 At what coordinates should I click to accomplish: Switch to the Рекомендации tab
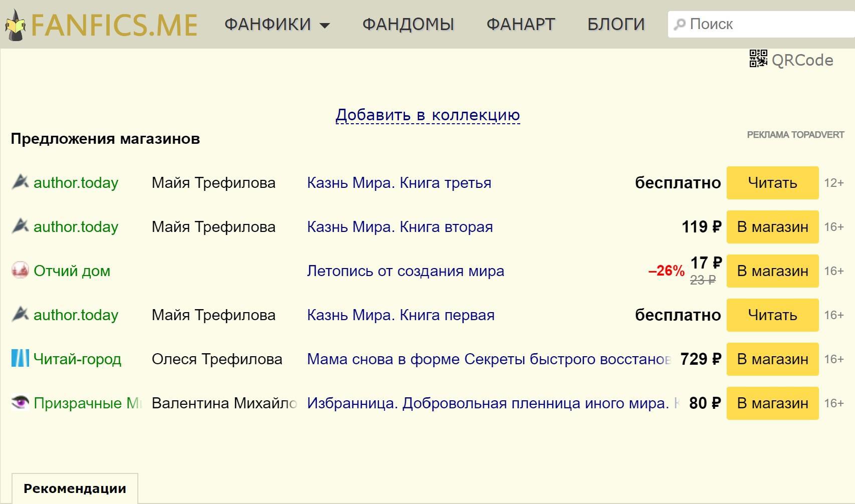75,488
